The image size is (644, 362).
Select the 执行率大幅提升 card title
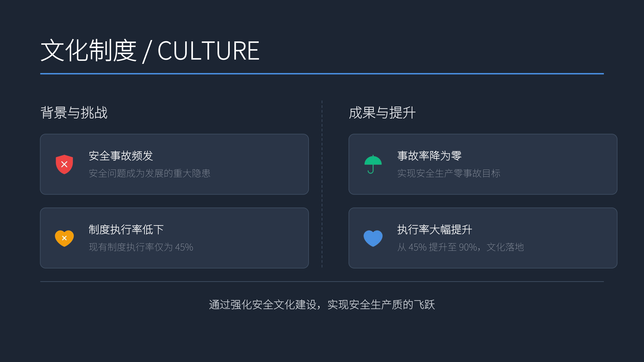point(435,229)
